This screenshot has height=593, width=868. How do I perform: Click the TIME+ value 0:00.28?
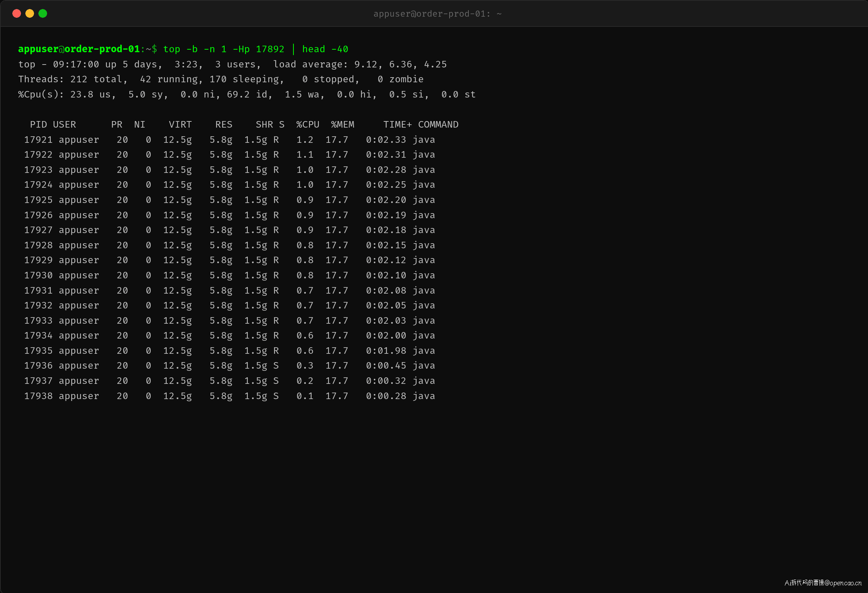[x=386, y=396]
